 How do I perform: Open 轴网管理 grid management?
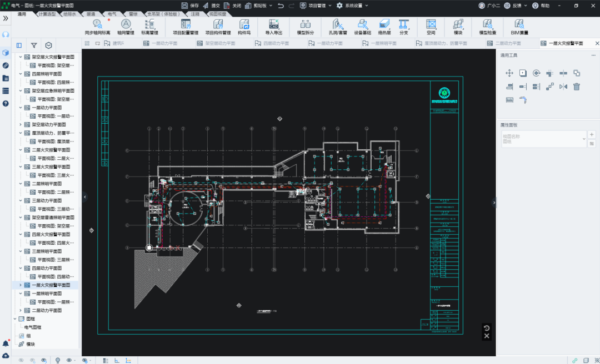[126, 27]
